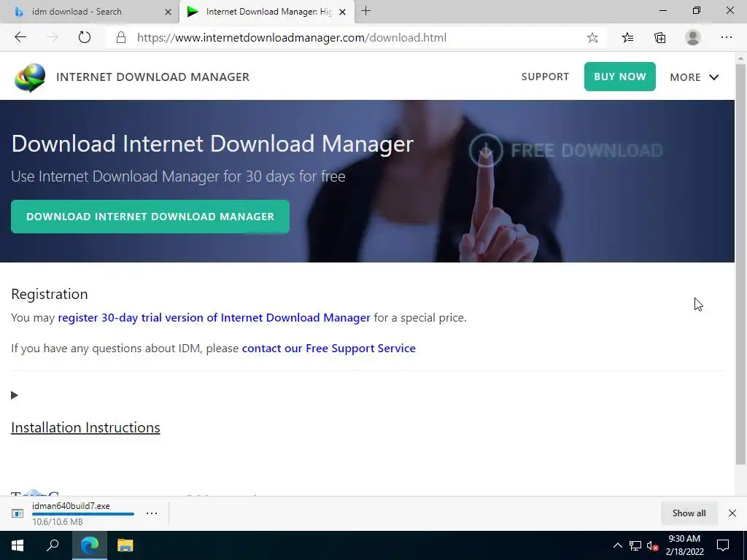Screen dimensions: 747x560
Task: Expand the collapsed details triangle
Action: click(x=15, y=395)
